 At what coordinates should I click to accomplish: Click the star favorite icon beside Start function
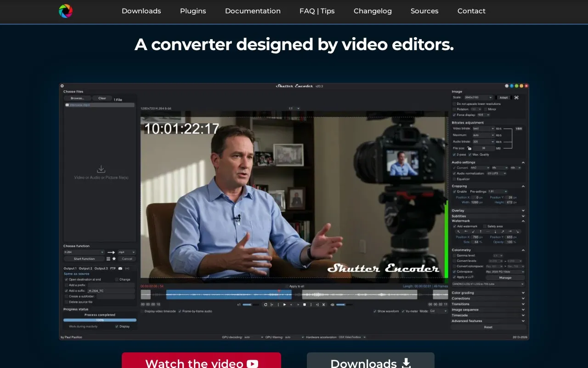coord(114,259)
